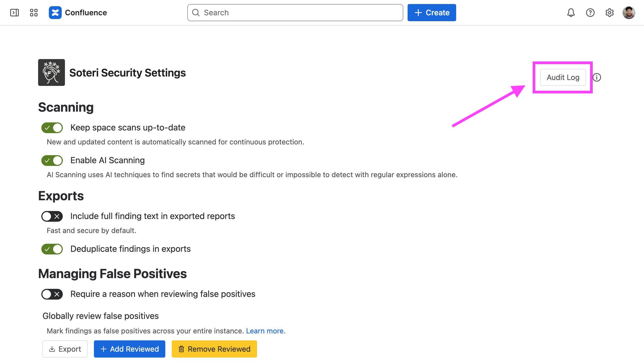
Task: Open the Audit Log
Action: point(563,77)
